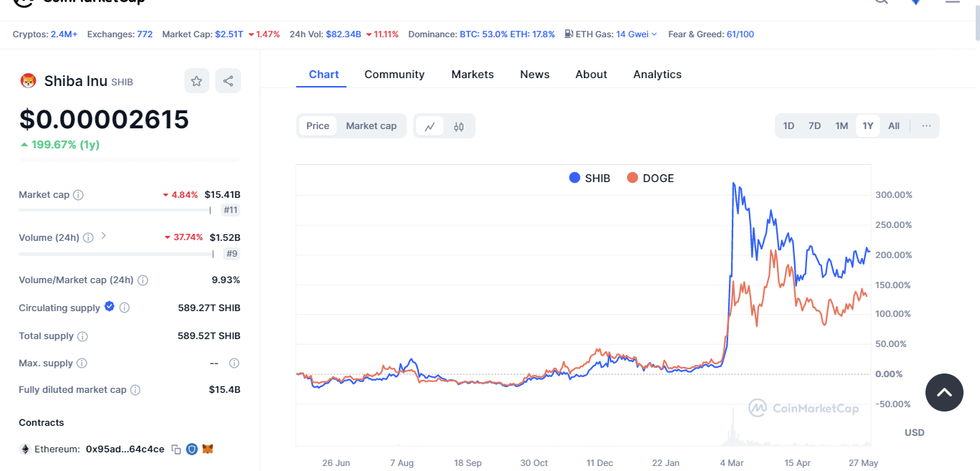Viewport: 980px width, 471px height.
Task: Toggle DOGE series in chart legend
Action: tap(651, 178)
